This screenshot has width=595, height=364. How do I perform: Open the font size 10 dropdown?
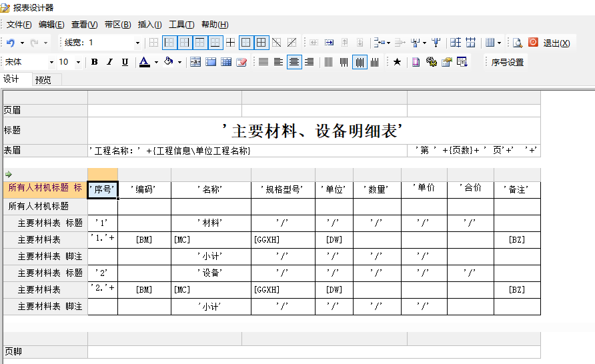click(x=78, y=62)
